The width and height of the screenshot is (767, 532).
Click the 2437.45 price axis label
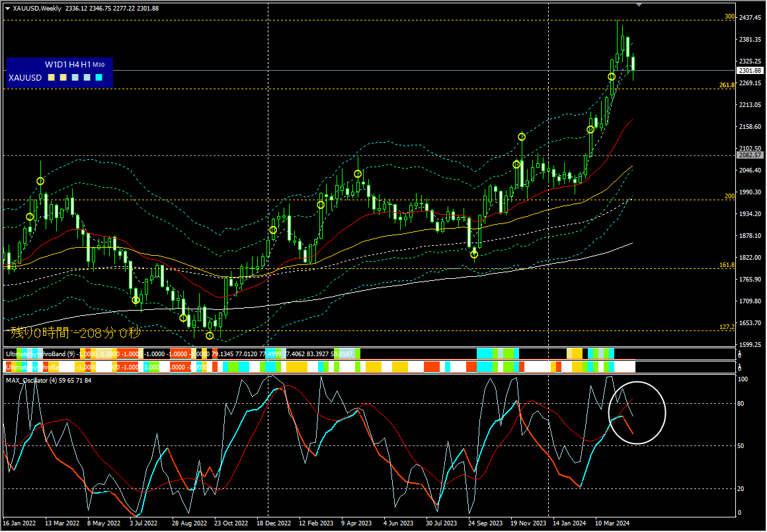tap(750, 18)
